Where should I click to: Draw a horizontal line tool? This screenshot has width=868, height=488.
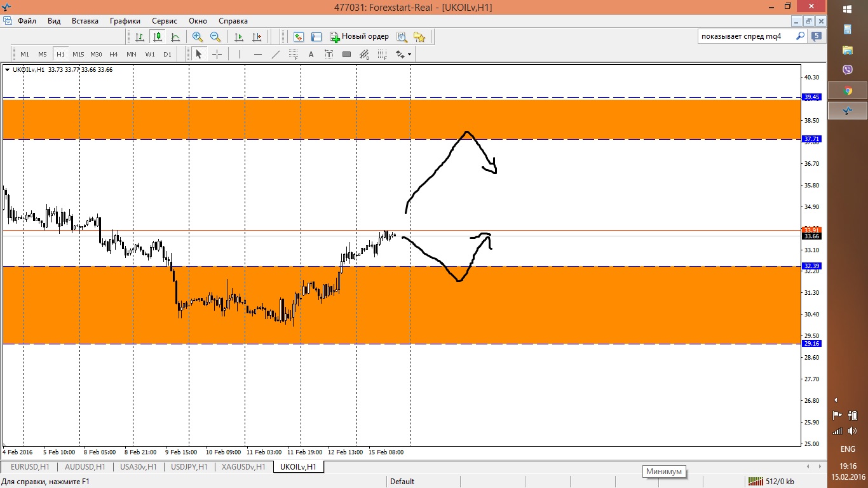pyautogui.click(x=257, y=55)
